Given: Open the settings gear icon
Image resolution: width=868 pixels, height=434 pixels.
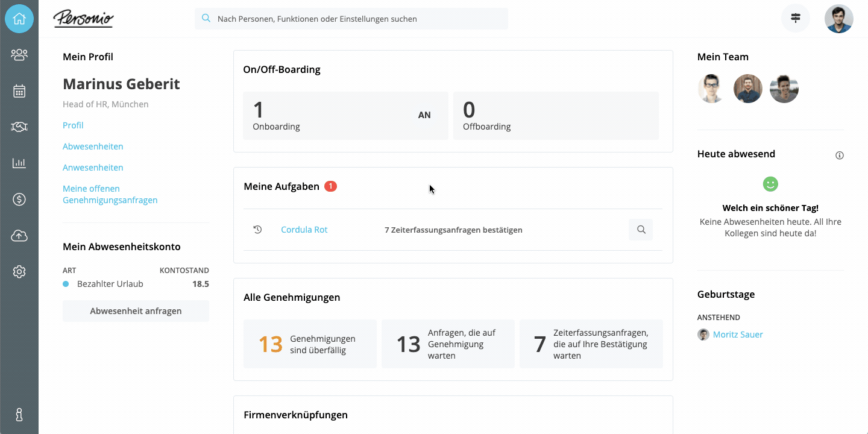Looking at the screenshot, I should (19, 272).
